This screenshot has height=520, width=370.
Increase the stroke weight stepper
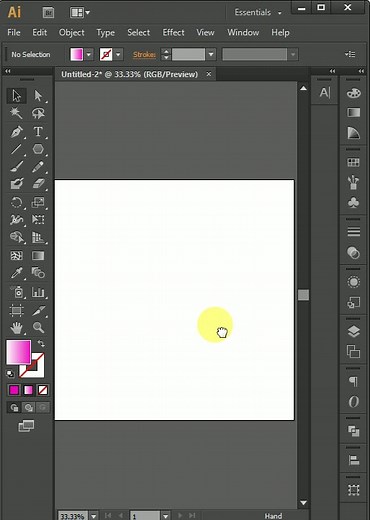tap(166, 51)
